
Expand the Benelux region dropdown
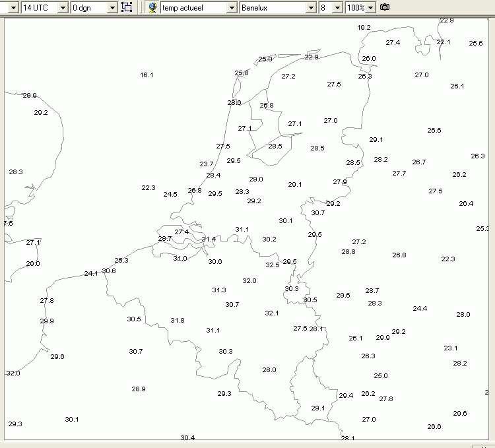click(311, 7)
